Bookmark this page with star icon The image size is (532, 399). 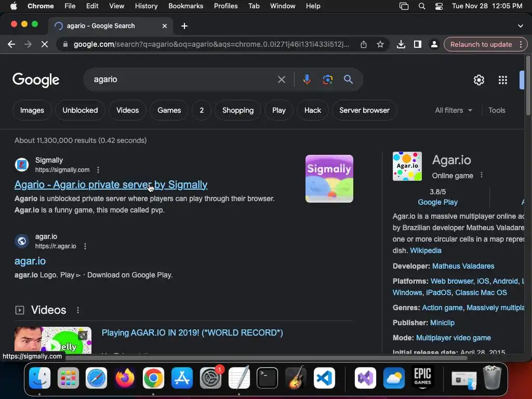tap(380, 45)
